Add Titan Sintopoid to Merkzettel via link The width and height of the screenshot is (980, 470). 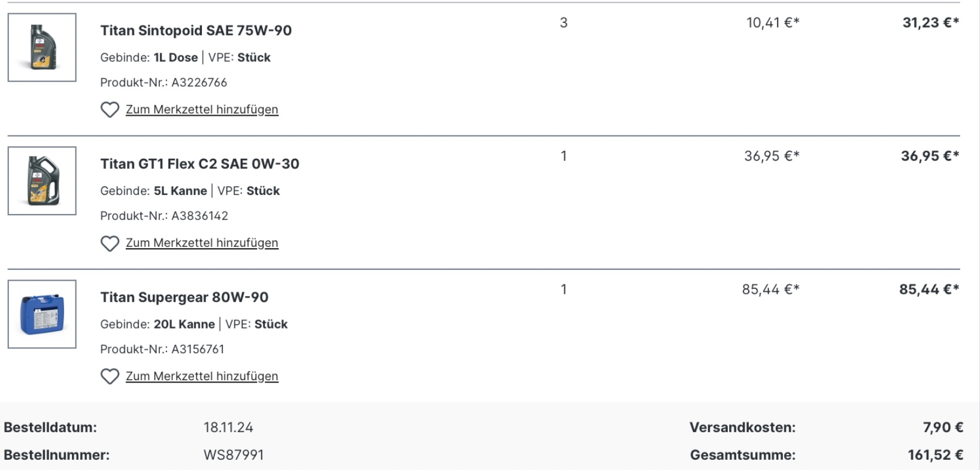tap(202, 109)
